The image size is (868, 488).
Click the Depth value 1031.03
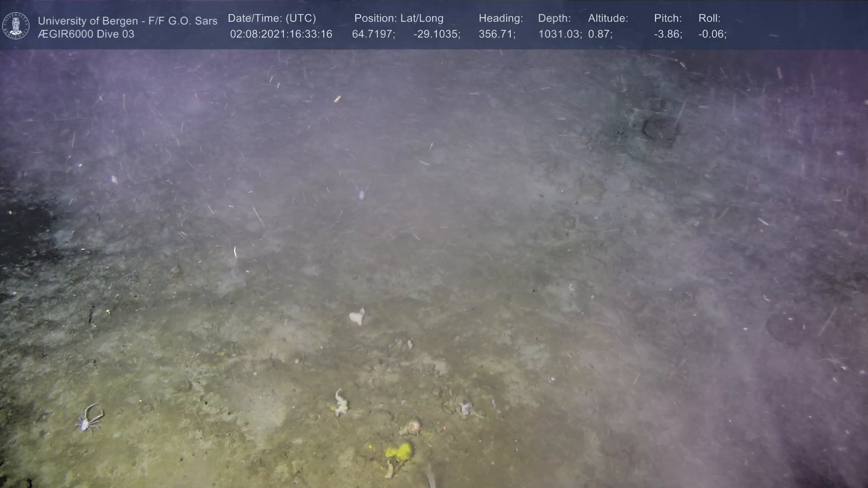(x=559, y=34)
